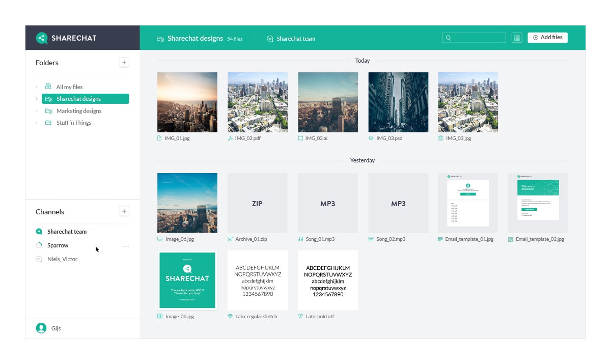Click the Add files button
The height and width of the screenshot is (364, 611).
[x=548, y=38]
